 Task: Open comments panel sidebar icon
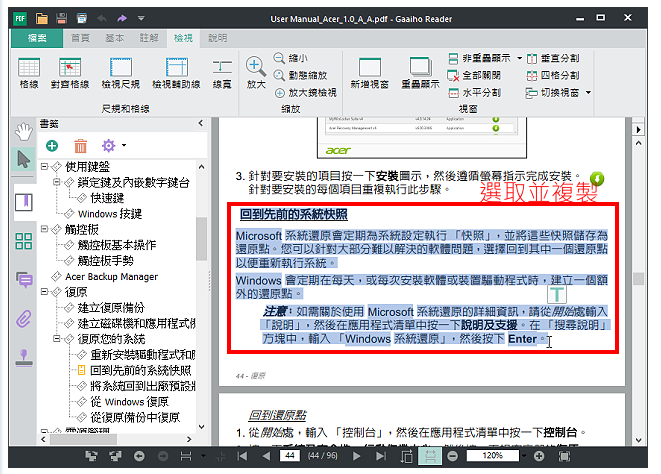point(24,279)
